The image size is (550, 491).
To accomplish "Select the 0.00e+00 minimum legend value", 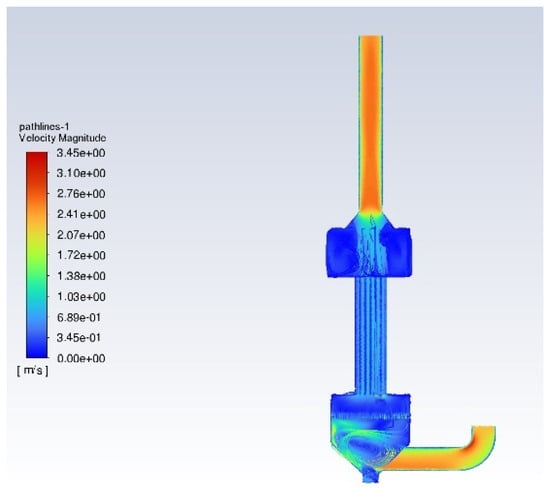I will pyautogui.click(x=81, y=358).
